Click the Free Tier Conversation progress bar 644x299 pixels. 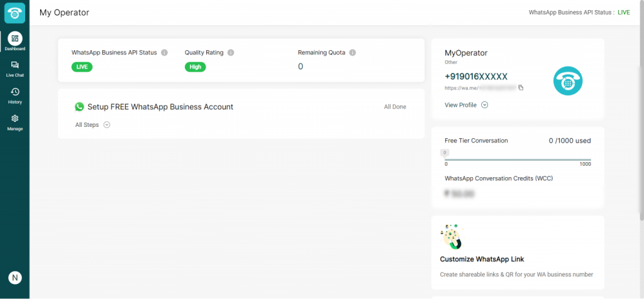tap(518, 160)
